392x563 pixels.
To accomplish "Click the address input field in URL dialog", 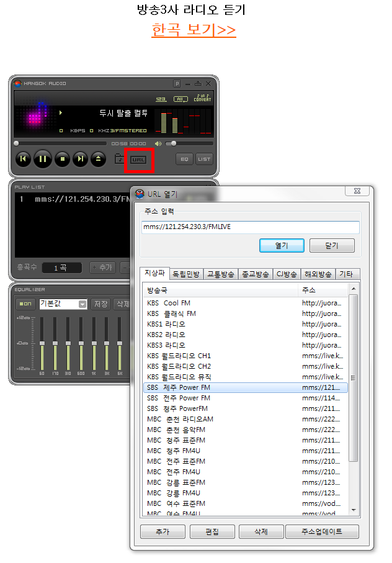I will click(251, 227).
